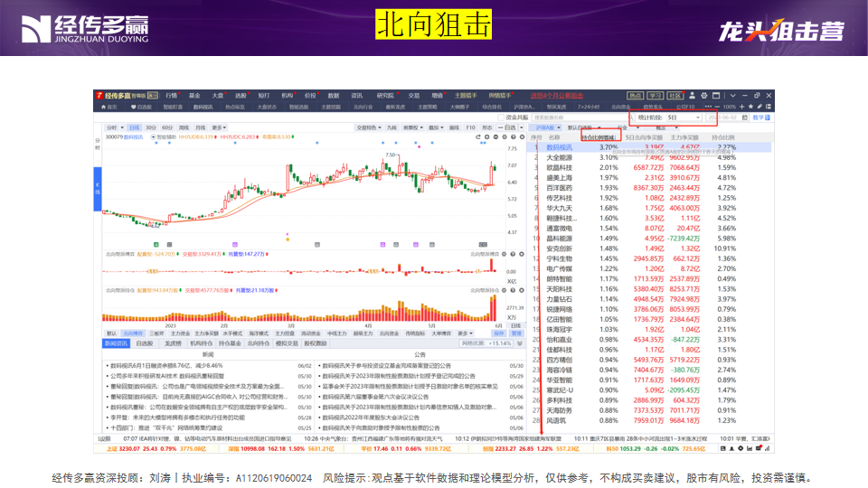Click the chart zoom-out minus circle icon
This screenshot has width=868, height=488.
coord(496,136)
